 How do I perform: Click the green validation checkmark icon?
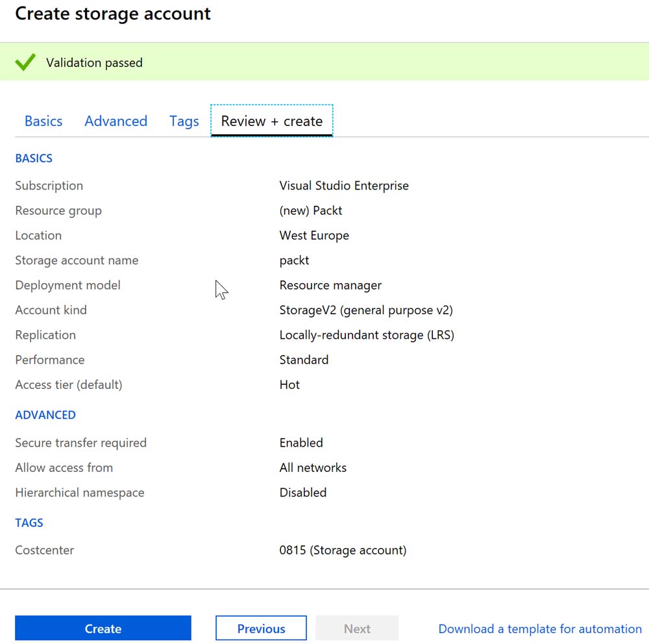(x=25, y=62)
